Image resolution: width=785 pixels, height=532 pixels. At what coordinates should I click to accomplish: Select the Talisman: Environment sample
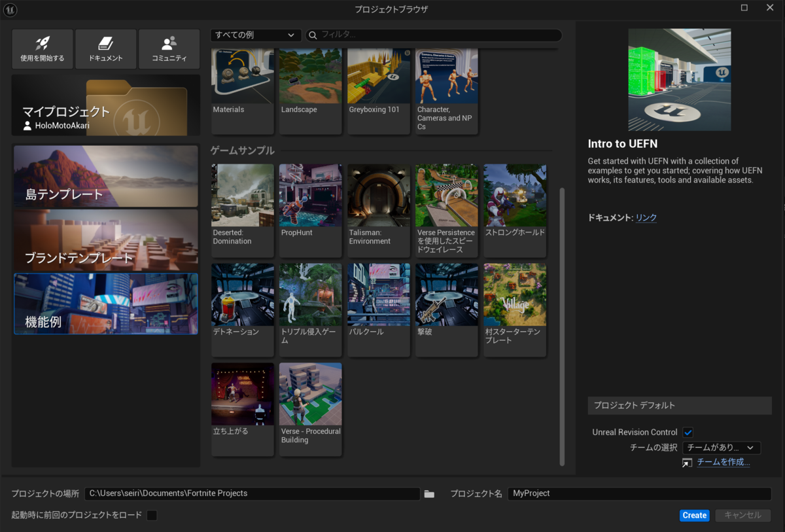point(379,211)
